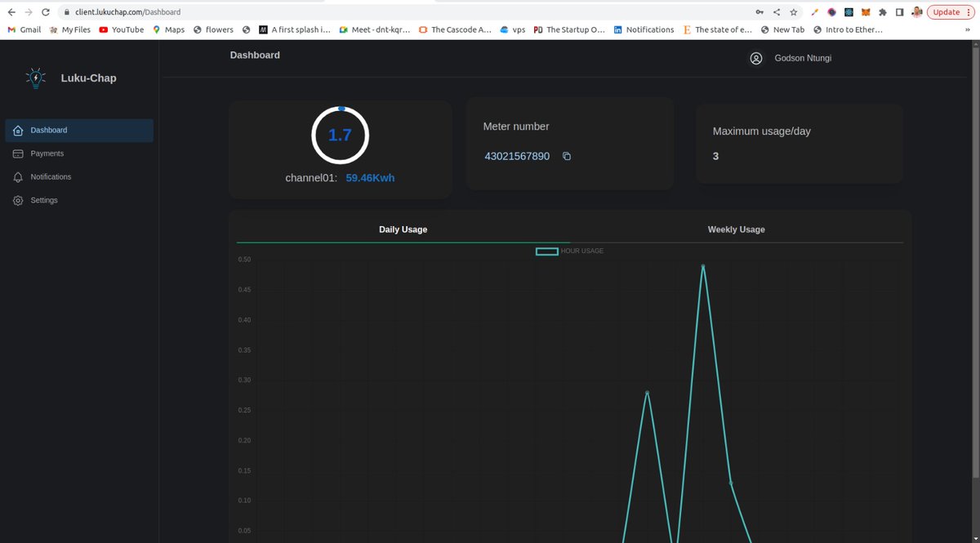Image resolution: width=980 pixels, height=543 pixels.
Task: Click the 59.46Kwh channel01 reading
Action: point(370,177)
